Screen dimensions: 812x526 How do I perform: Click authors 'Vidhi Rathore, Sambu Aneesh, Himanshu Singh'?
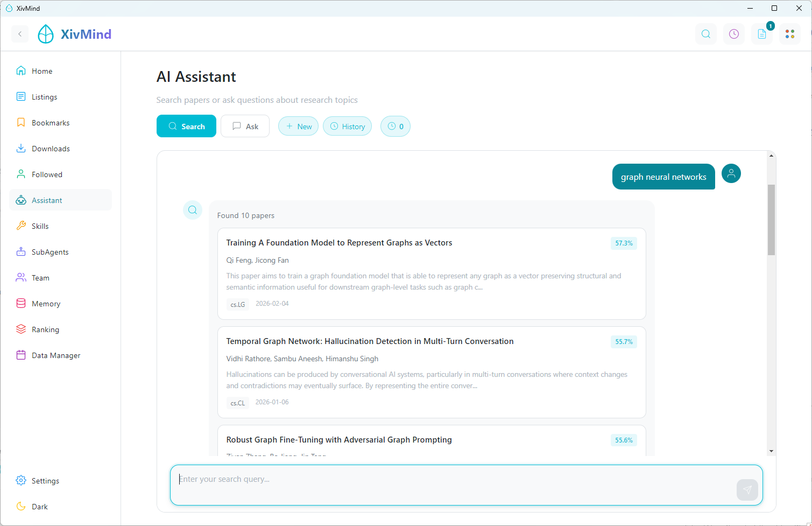pos(302,359)
